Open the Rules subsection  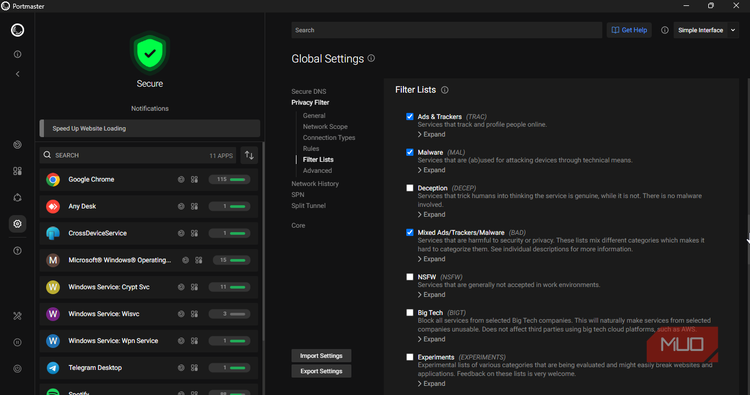click(311, 149)
